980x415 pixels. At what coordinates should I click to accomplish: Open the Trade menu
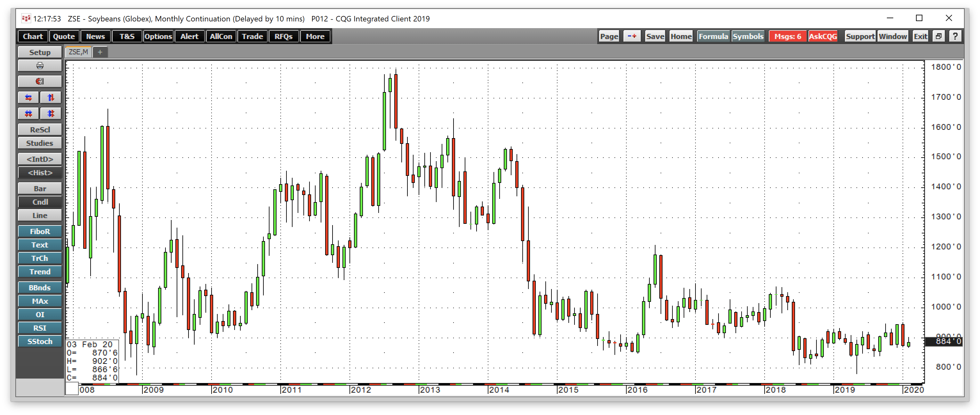tap(253, 36)
